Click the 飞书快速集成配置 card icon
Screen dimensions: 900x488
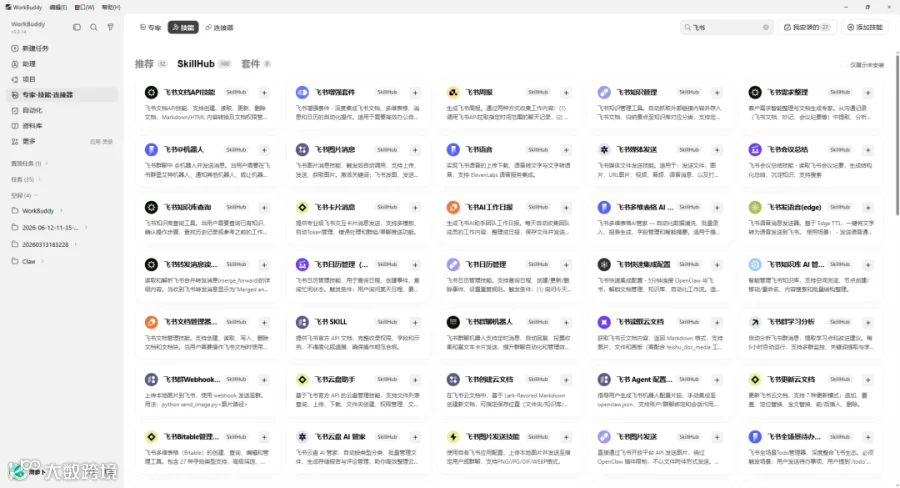click(604, 264)
